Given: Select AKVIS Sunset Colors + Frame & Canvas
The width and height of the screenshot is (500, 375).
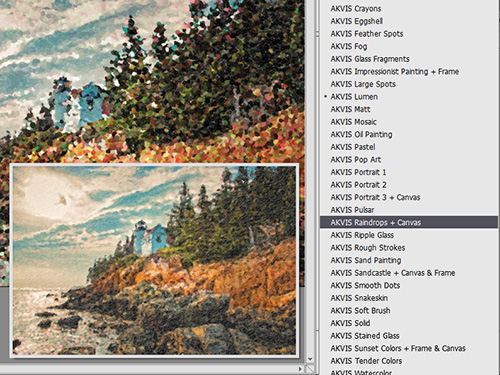Looking at the screenshot, I should [398, 348].
